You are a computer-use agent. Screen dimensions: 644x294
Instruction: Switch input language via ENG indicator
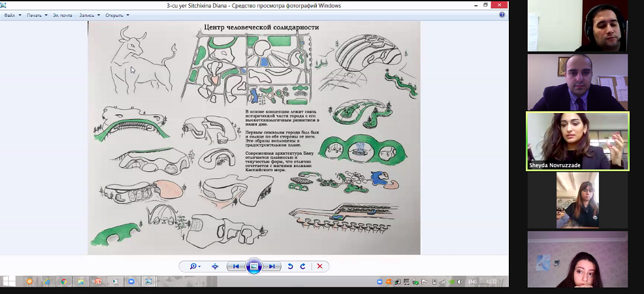click(472, 282)
